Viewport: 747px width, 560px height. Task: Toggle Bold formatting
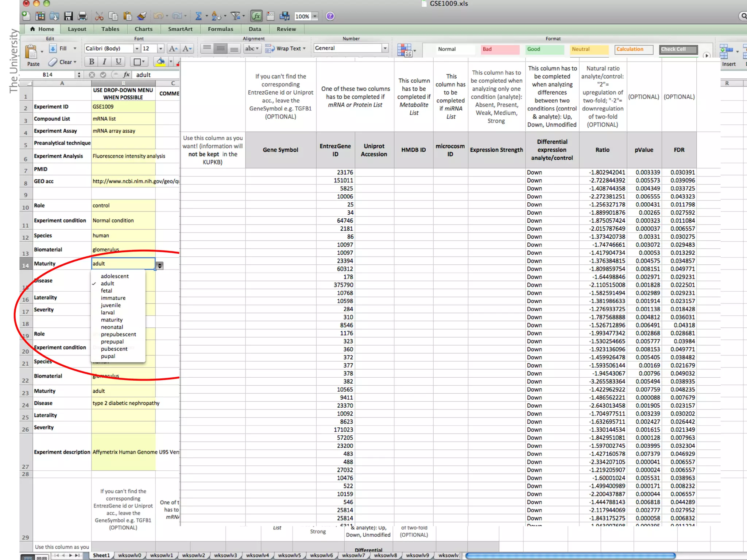[92, 62]
